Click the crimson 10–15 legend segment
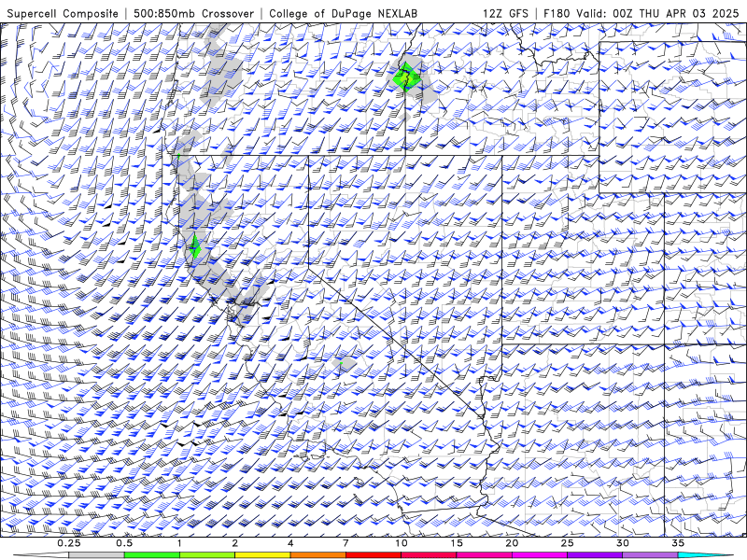The height and width of the screenshot is (560, 747). tap(429, 555)
